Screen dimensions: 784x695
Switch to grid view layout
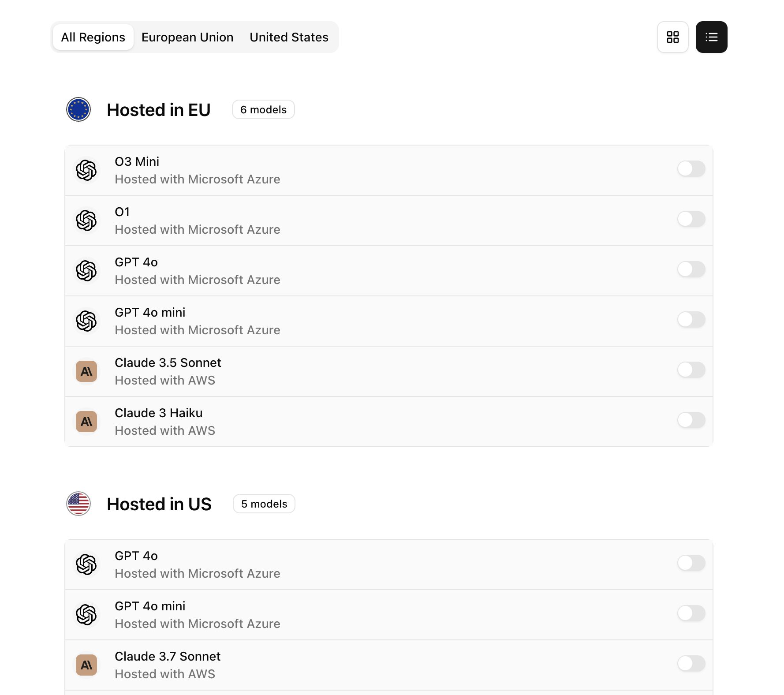point(672,37)
